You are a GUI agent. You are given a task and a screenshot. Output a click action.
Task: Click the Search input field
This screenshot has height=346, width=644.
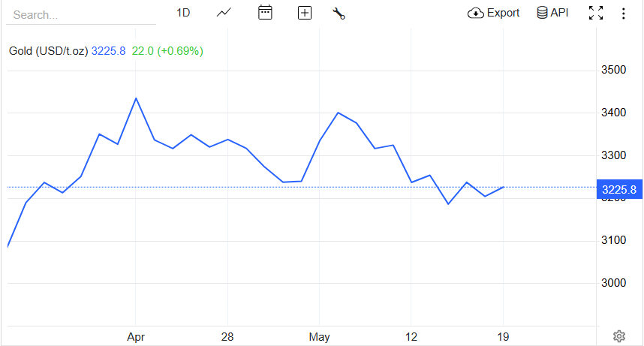(81, 15)
